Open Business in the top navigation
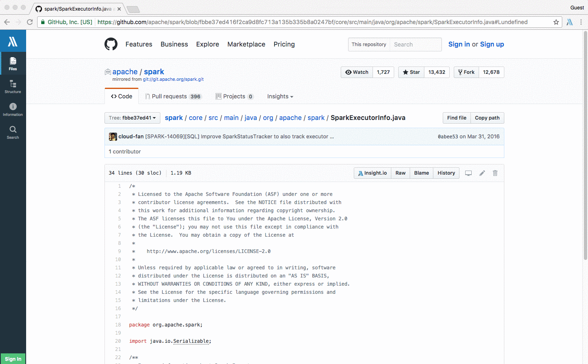 coord(174,44)
